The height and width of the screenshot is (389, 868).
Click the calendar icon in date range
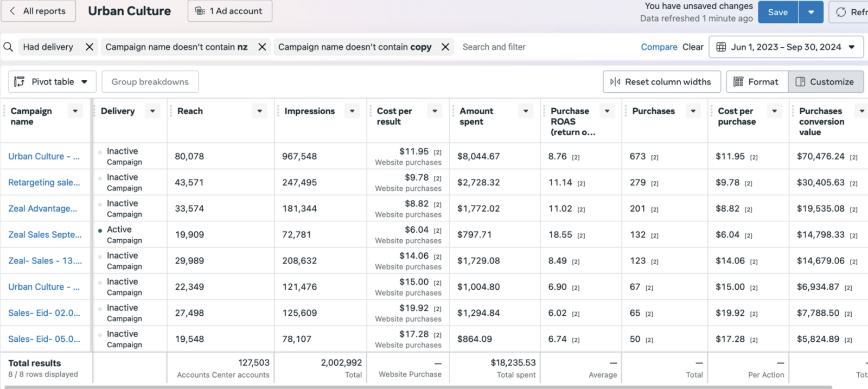tap(721, 47)
